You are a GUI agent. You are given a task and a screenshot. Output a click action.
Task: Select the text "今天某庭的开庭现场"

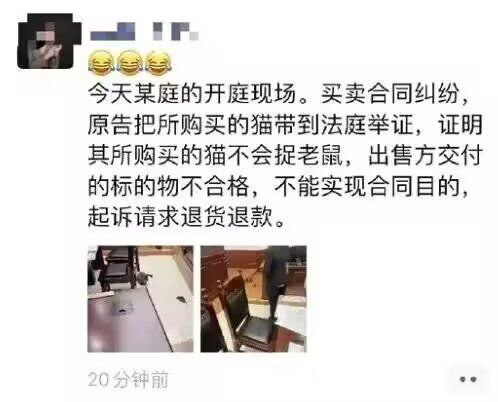tap(192, 94)
